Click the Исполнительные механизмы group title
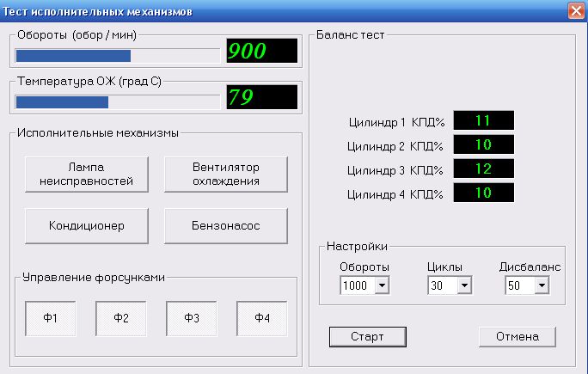588x374 pixels. 98,132
